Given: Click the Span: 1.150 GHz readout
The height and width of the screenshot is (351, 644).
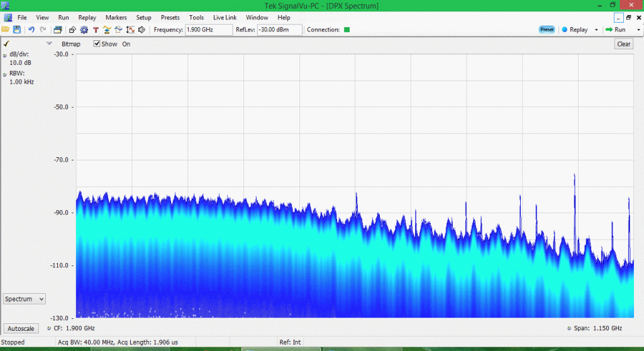Looking at the screenshot, I should (x=597, y=328).
